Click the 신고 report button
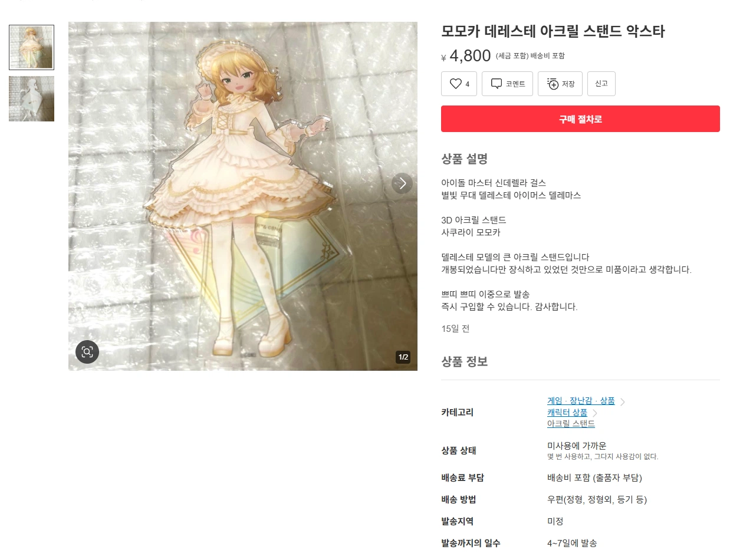The height and width of the screenshot is (560, 743). pyautogui.click(x=601, y=84)
